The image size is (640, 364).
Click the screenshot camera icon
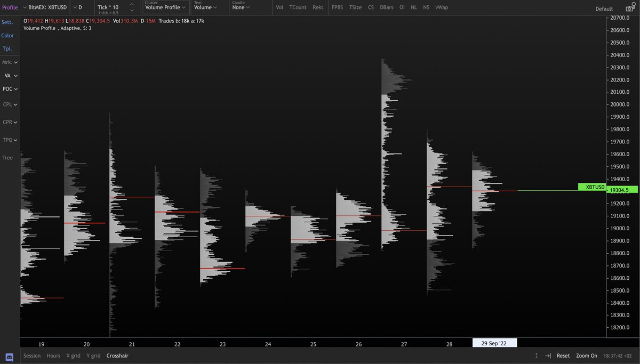pyautogui.click(x=629, y=7)
